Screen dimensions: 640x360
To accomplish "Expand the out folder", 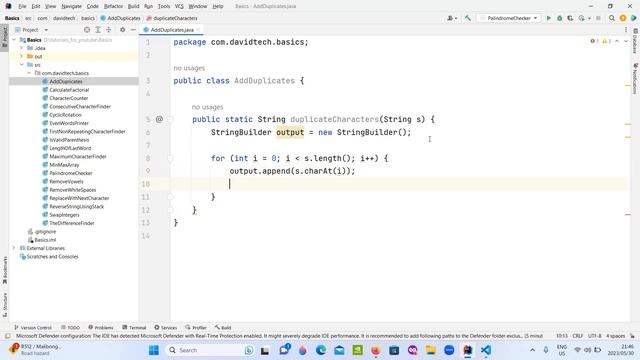I will click(22, 56).
